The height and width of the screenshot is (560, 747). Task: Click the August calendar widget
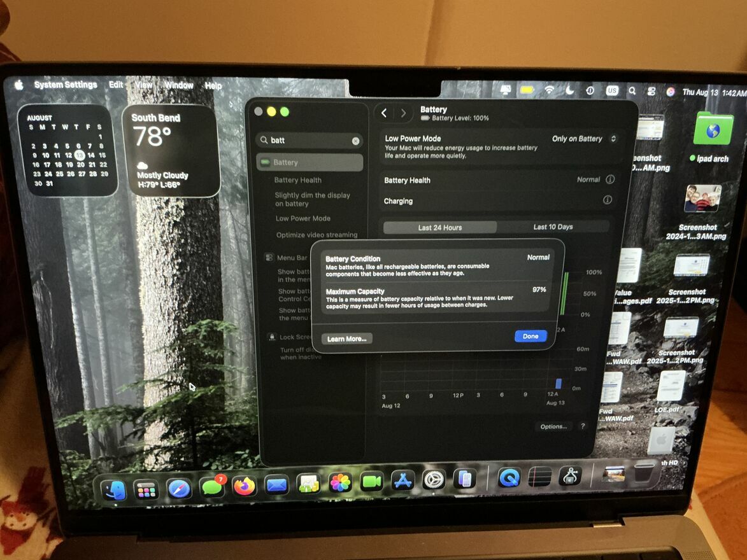[x=68, y=150]
